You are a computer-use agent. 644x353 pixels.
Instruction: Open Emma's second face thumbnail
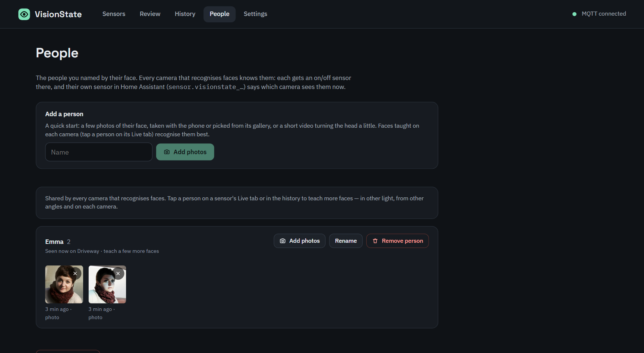click(107, 284)
